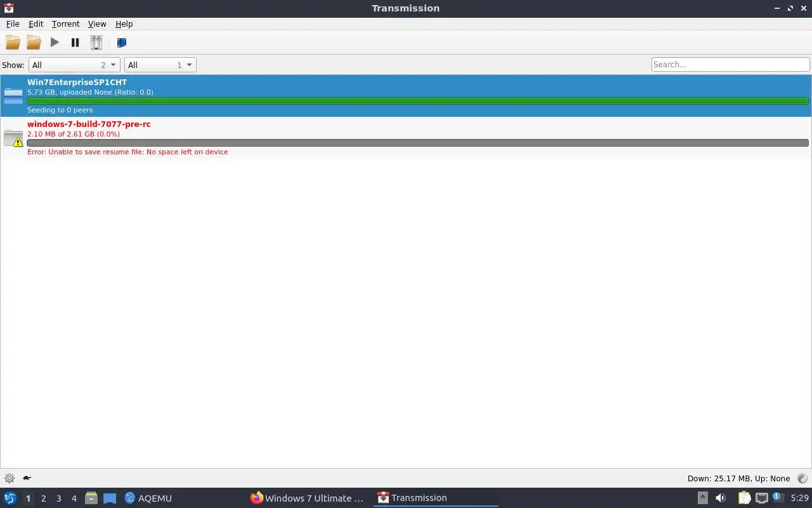
Task: Switch to workspace 3
Action: (58, 498)
